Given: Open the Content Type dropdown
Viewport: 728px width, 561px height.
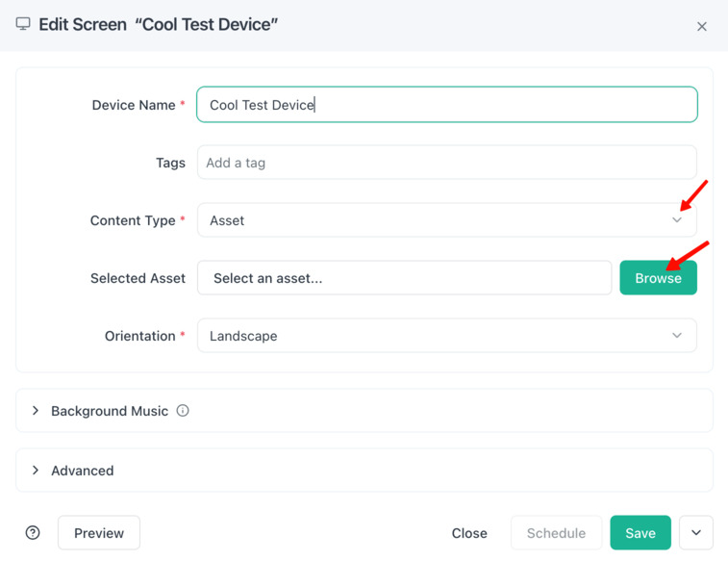Looking at the screenshot, I should point(446,220).
